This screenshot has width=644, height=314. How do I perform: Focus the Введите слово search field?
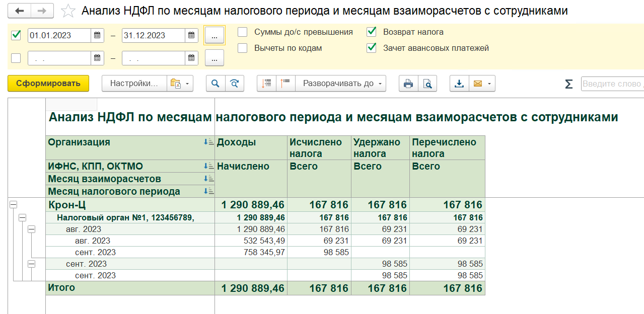coord(612,84)
